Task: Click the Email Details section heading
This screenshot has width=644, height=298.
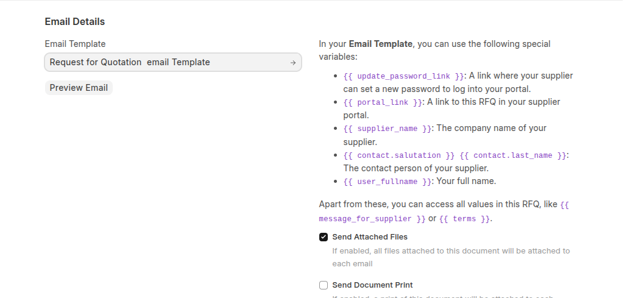Action: 75,22
